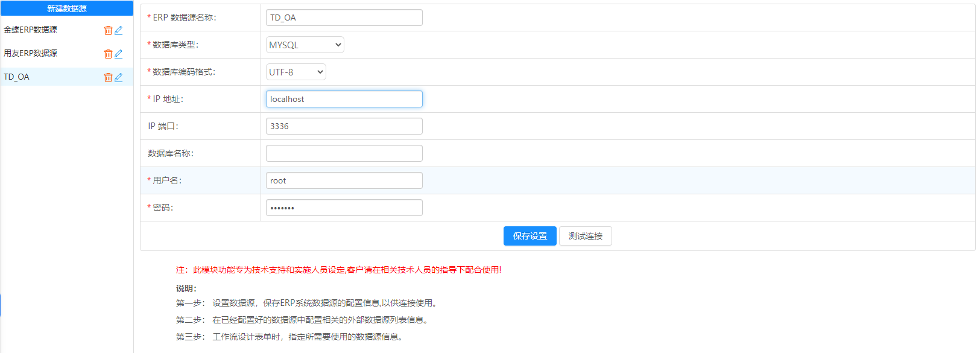Delete the 金蝶ERP数据源 entry

(108, 30)
